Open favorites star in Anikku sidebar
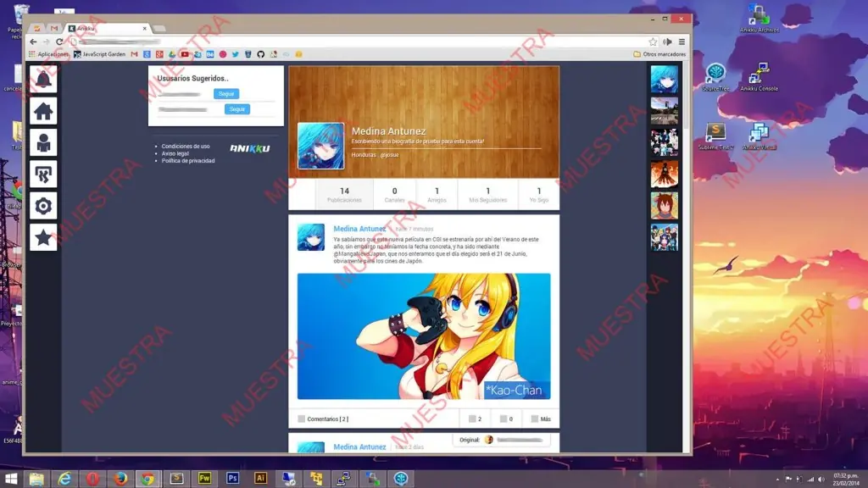The width and height of the screenshot is (868, 488). 43,237
